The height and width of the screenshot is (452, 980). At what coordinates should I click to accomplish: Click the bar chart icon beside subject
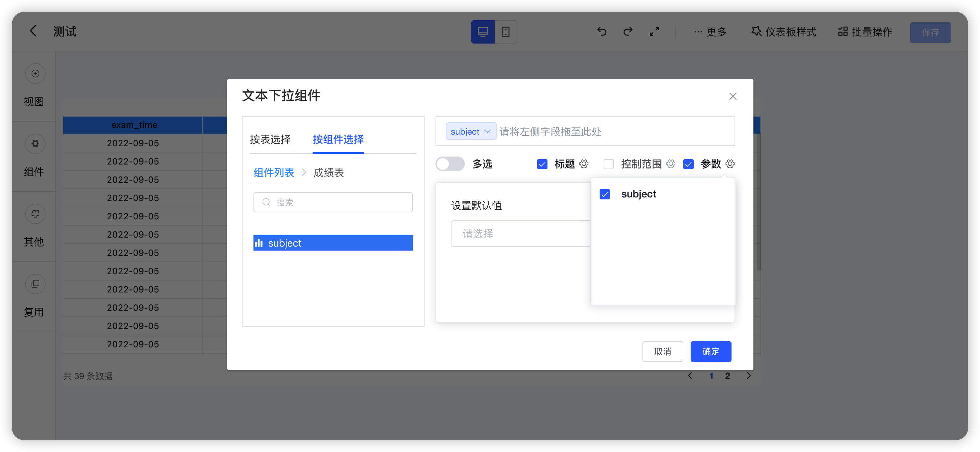pos(259,243)
